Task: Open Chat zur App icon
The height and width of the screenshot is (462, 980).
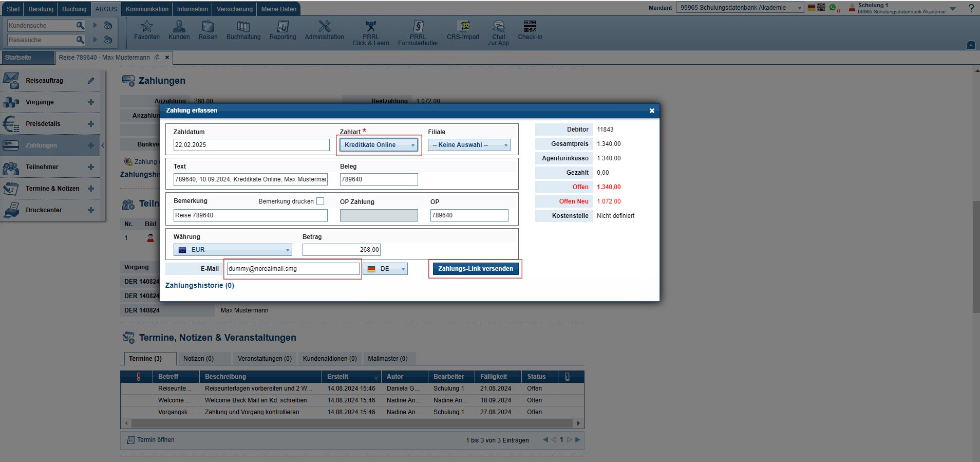Action: coord(499,26)
